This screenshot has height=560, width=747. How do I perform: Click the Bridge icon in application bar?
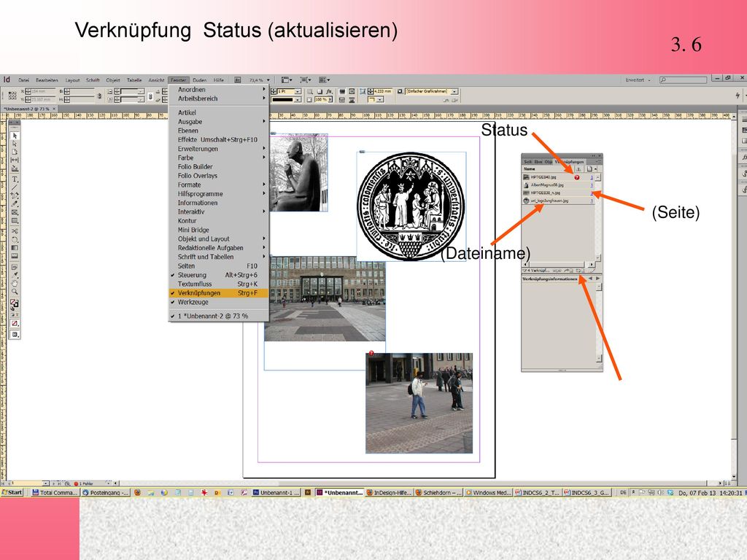(x=237, y=80)
